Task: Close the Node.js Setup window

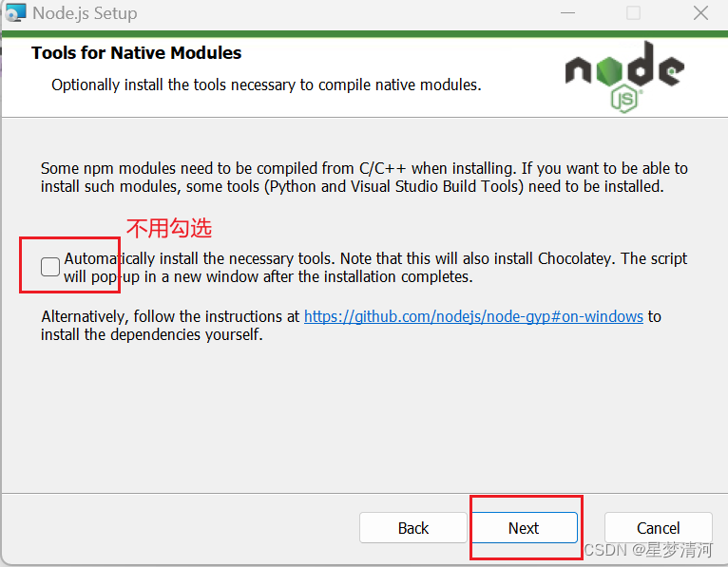Action: 700,13
